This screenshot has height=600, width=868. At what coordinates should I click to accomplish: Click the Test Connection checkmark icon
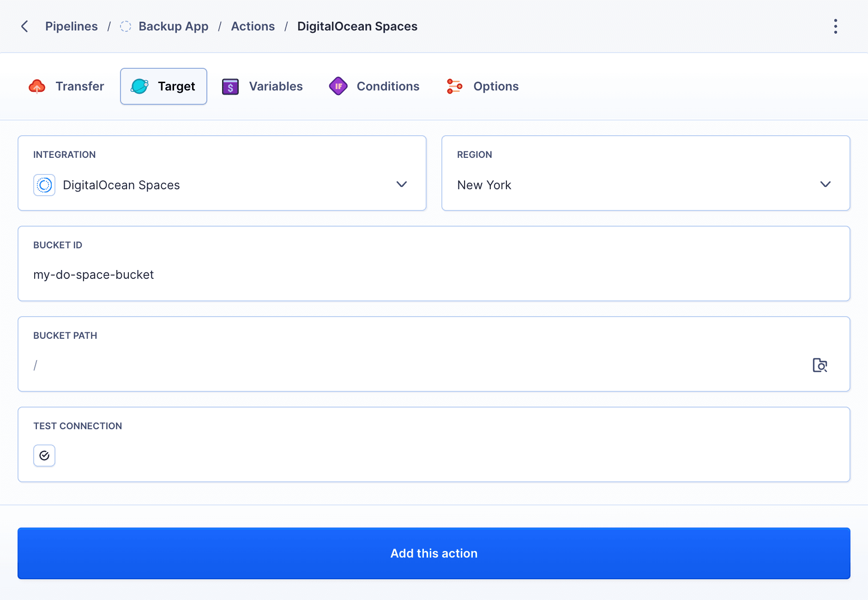click(x=44, y=456)
